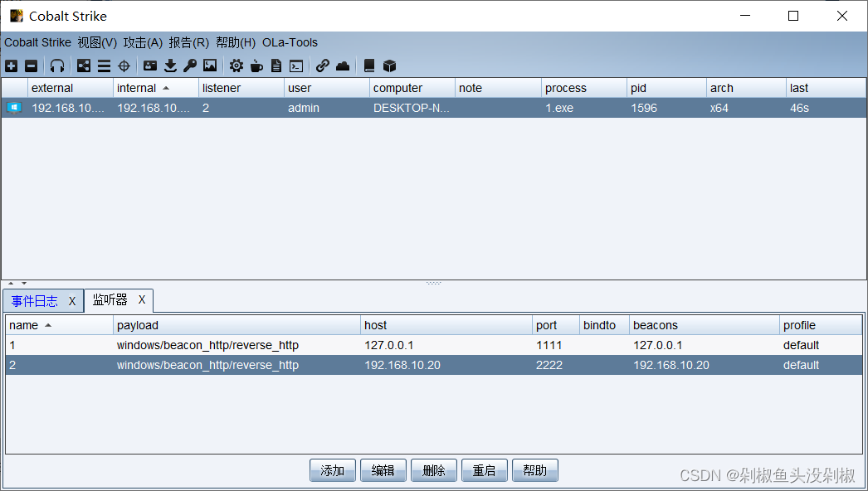Click the DESKTOP-N... computer cell
Viewport: 868px width, 491px height.
pos(412,108)
